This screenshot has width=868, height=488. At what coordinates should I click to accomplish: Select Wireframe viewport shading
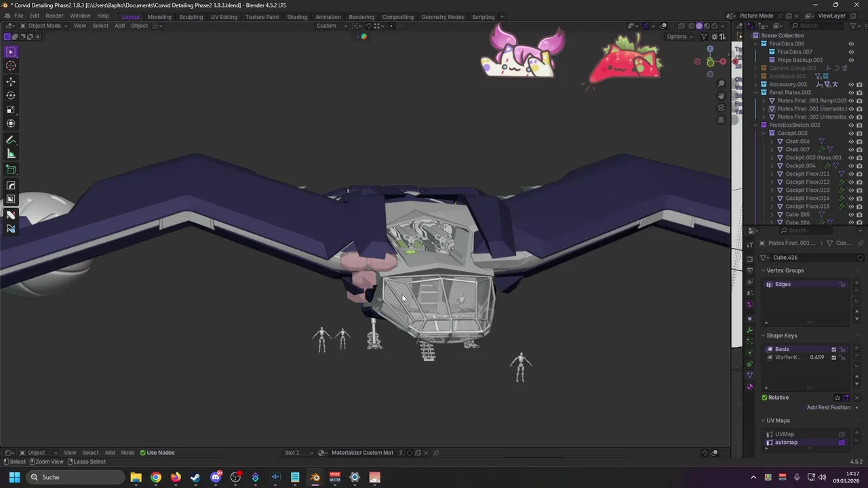(691, 26)
